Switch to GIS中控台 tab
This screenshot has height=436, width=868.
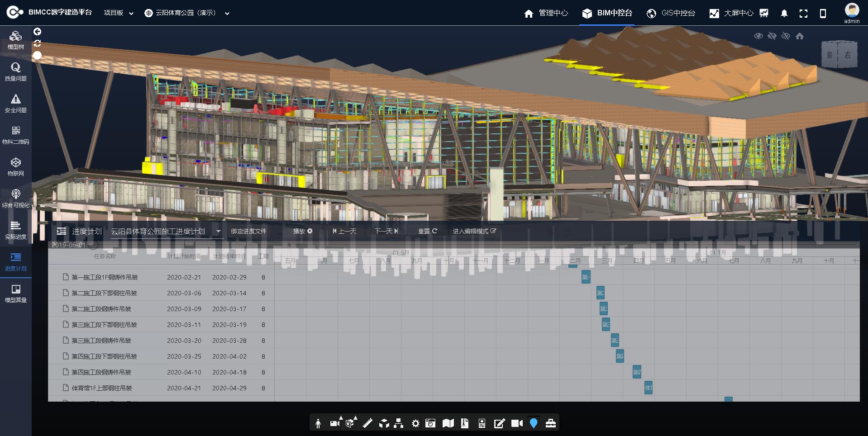coord(671,13)
